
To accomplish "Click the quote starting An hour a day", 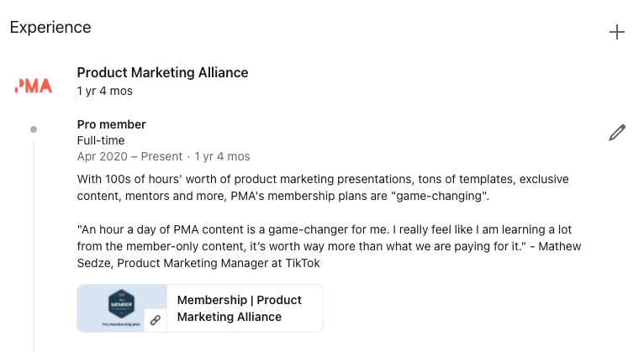I will click(x=329, y=246).
